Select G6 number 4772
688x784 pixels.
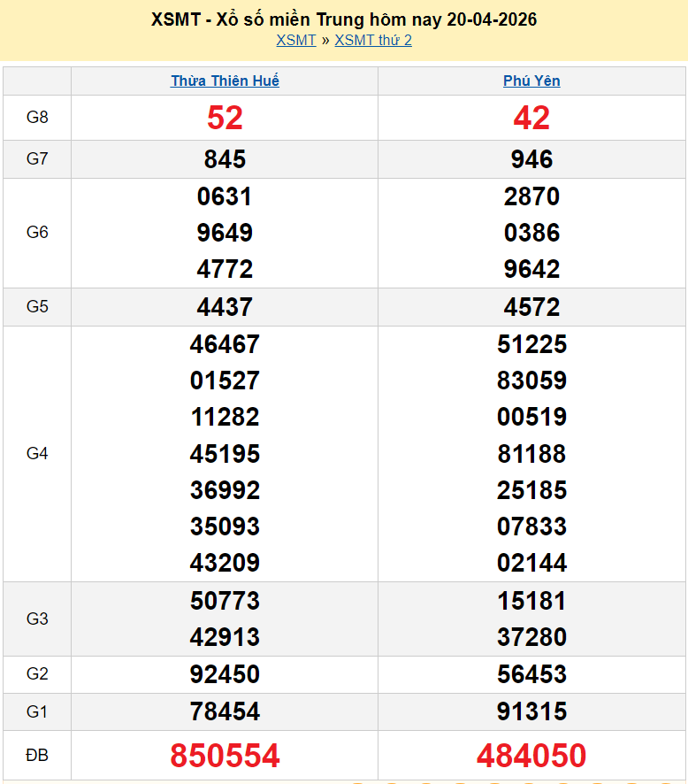tap(225, 270)
